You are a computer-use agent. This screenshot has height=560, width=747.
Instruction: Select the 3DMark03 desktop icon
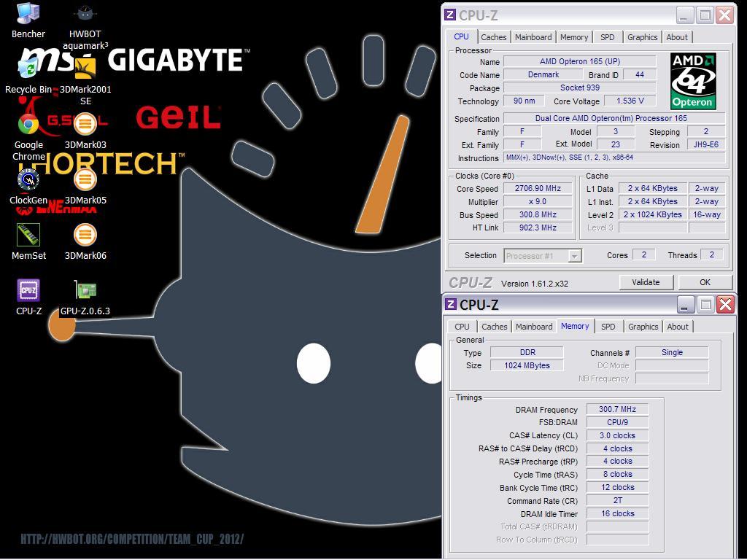tap(85, 131)
